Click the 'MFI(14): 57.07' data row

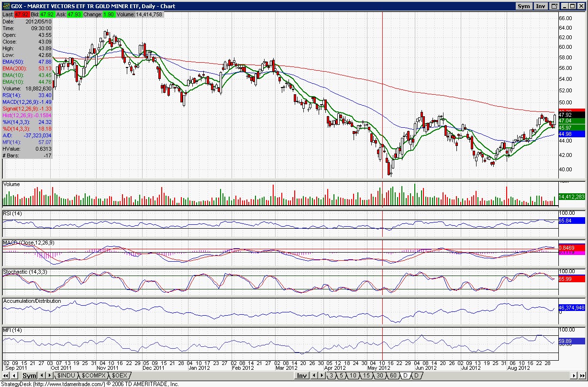(27, 142)
